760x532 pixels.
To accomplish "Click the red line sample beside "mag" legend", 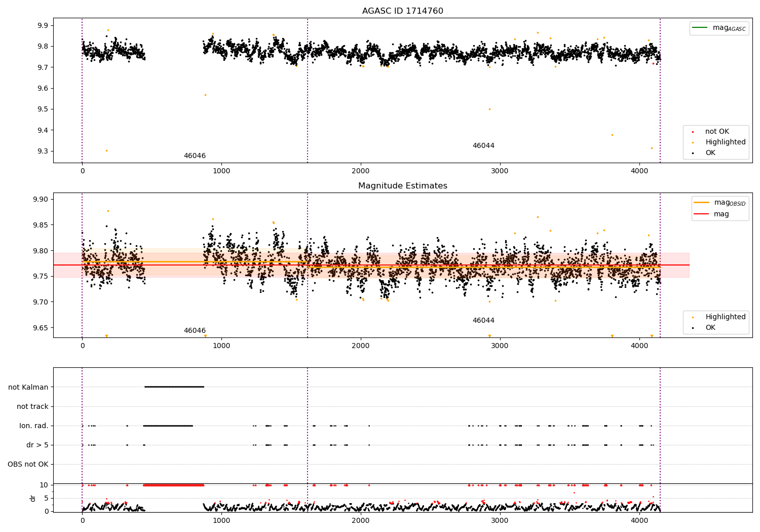I will (702, 214).
